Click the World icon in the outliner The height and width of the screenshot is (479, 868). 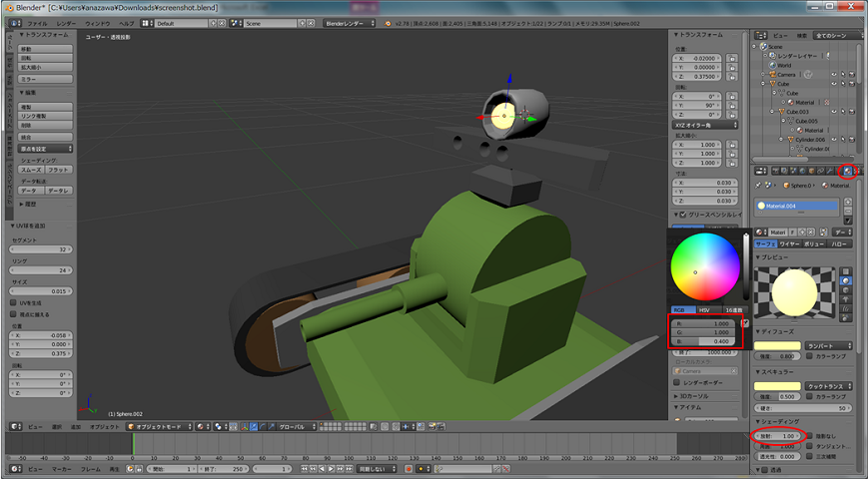[770, 65]
